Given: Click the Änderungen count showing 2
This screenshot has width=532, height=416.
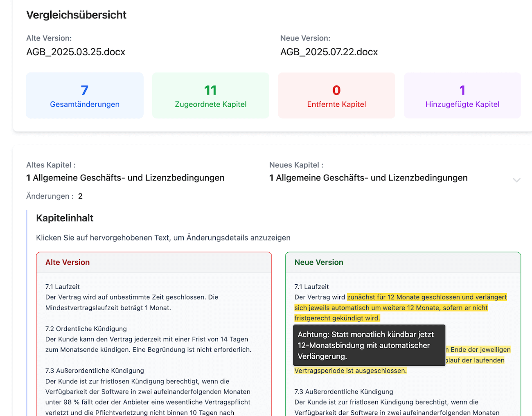Looking at the screenshot, I should coord(80,196).
